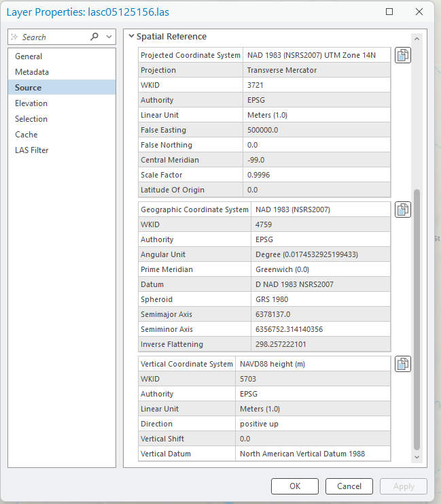The width and height of the screenshot is (441, 504).
Task: Select the Source tab
Action: (62, 88)
